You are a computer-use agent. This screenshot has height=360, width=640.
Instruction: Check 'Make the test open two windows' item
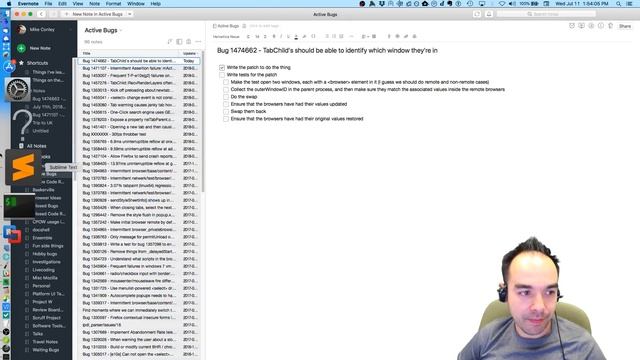[x=226, y=82]
